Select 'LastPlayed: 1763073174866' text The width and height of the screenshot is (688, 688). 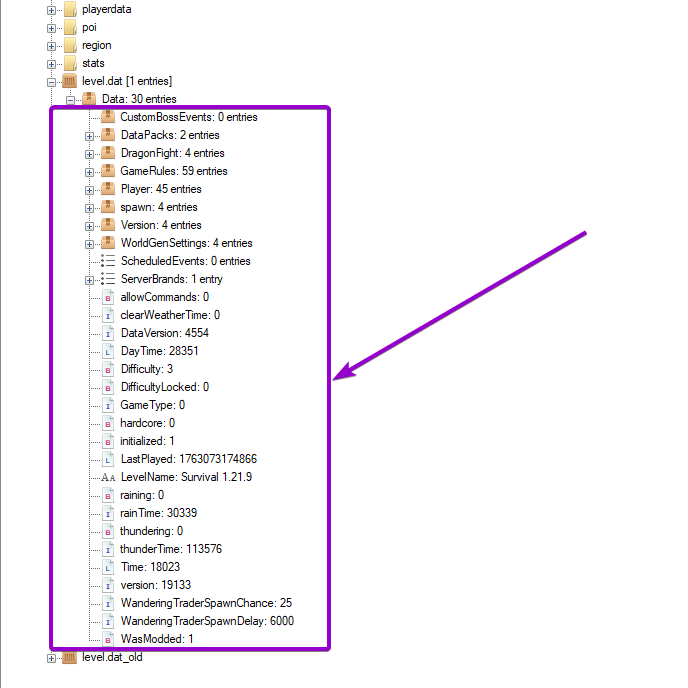point(189,459)
